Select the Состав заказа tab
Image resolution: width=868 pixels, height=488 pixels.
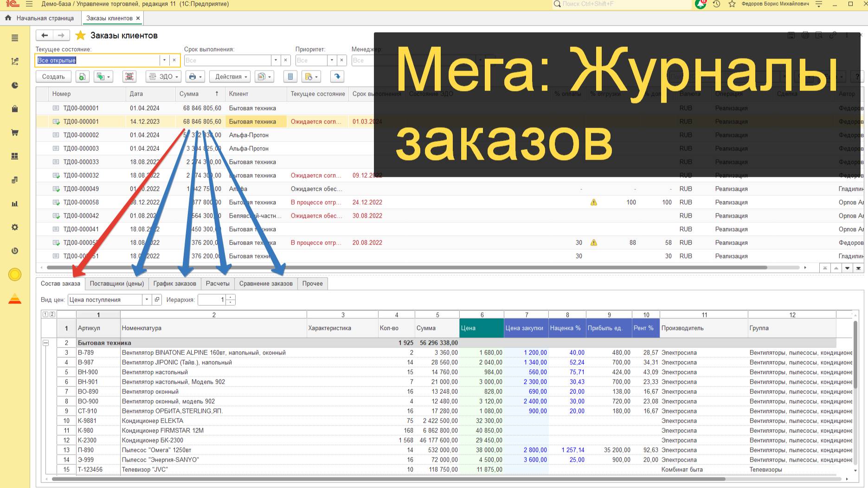tap(60, 283)
